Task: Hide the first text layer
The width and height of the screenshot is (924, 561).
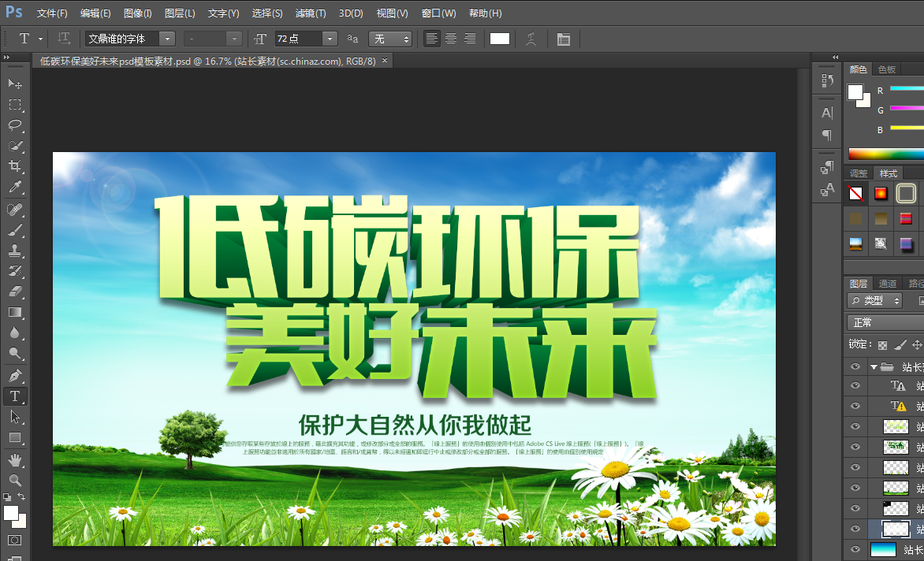Action: (855, 385)
